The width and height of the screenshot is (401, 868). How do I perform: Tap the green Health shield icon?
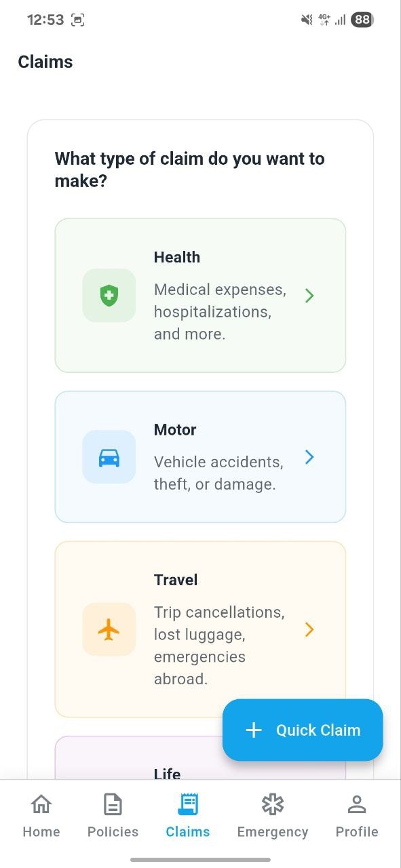(109, 296)
